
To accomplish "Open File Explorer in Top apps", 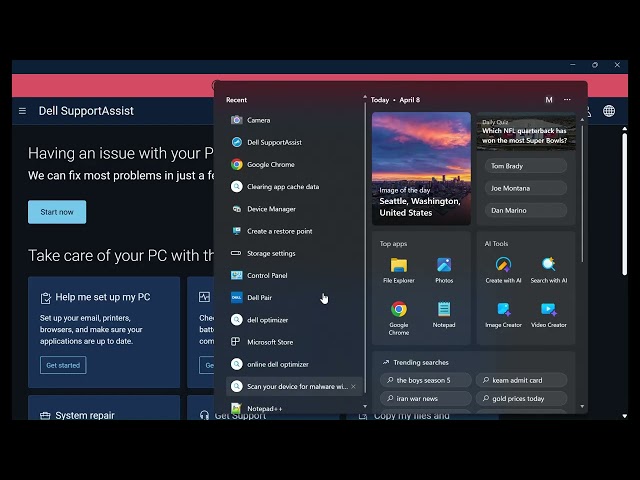I will pyautogui.click(x=399, y=270).
